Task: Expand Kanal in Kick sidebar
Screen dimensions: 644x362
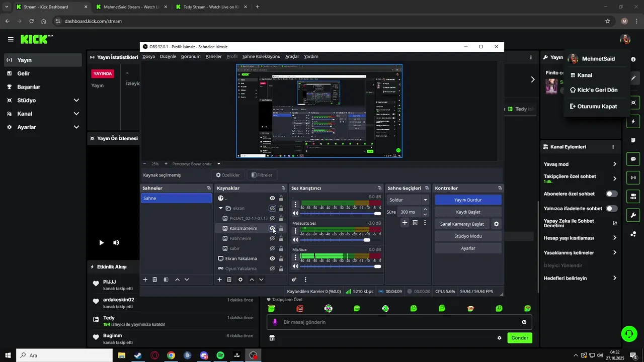Action: (x=76, y=114)
